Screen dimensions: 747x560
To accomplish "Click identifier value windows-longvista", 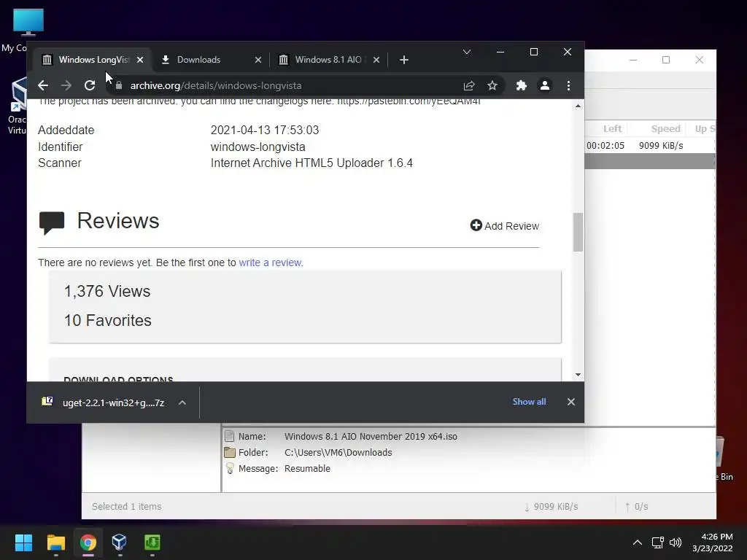I will [258, 147].
